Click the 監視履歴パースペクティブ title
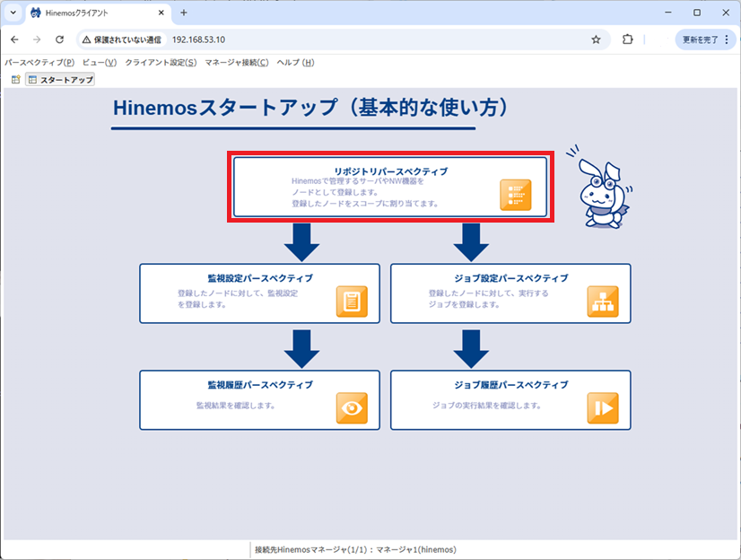The width and height of the screenshot is (741, 560). point(260,385)
